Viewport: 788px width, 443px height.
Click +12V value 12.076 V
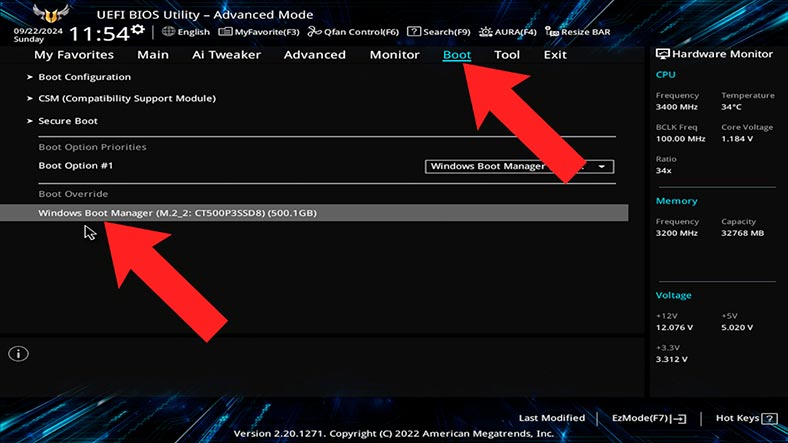click(x=674, y=327)
